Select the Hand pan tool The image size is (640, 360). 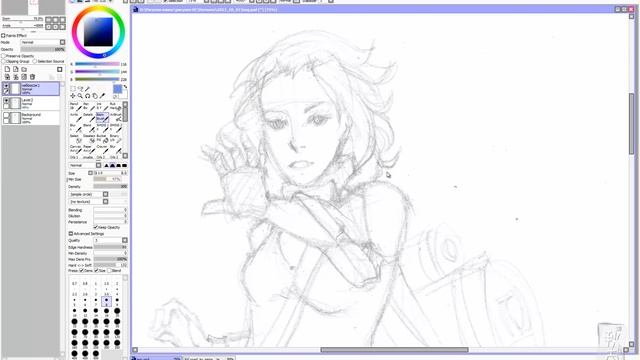point(95,96)
